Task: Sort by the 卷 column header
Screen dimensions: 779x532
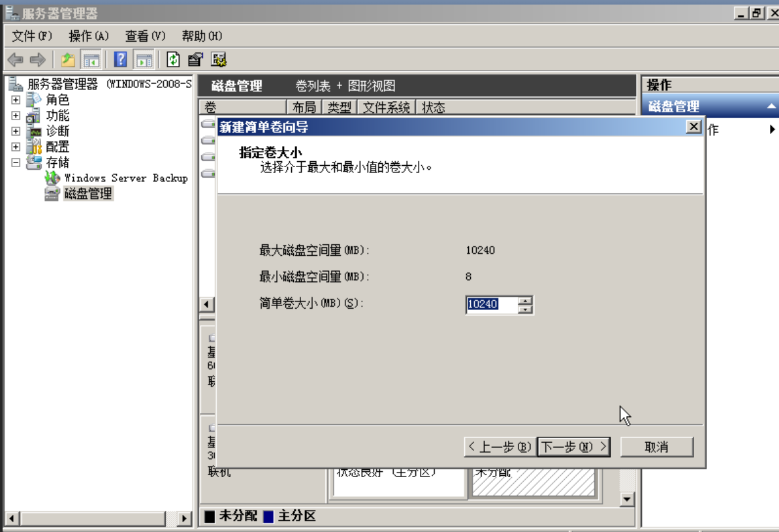Action: click(244, 107)
